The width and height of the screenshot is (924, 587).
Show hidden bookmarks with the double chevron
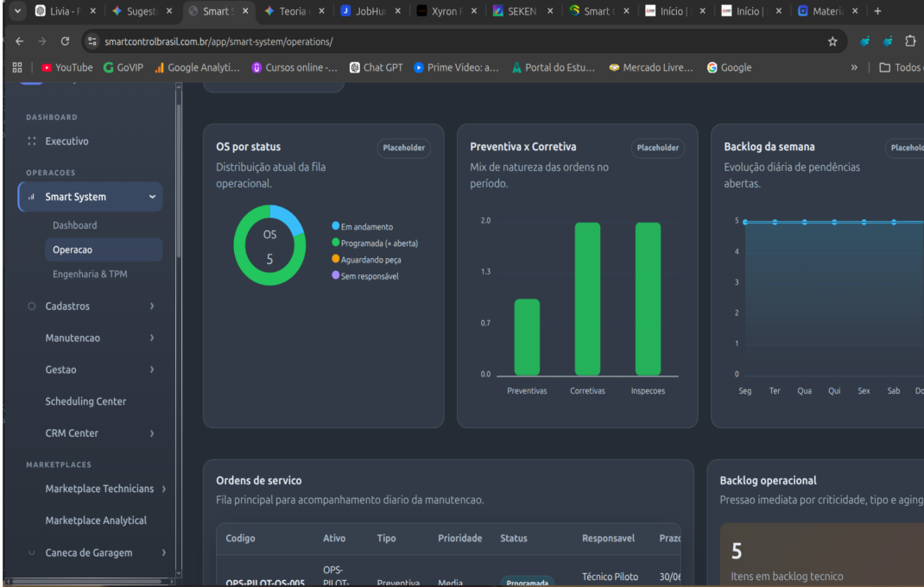pos(854,67)
